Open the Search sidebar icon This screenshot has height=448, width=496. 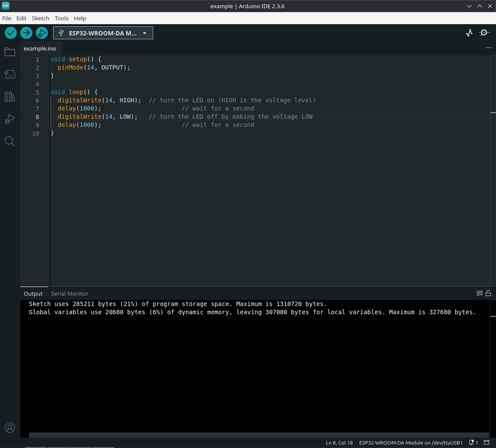(10, 142)
